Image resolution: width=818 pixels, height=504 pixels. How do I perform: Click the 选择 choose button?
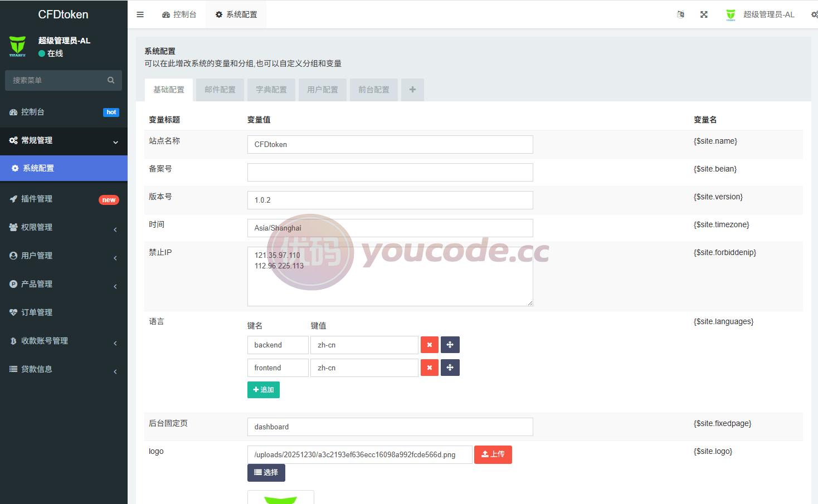[x=266, y=473]
